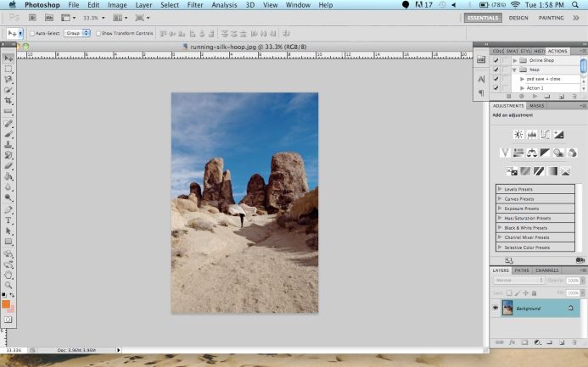
Task: Expand the Online Shop action set
Action: 515,61
